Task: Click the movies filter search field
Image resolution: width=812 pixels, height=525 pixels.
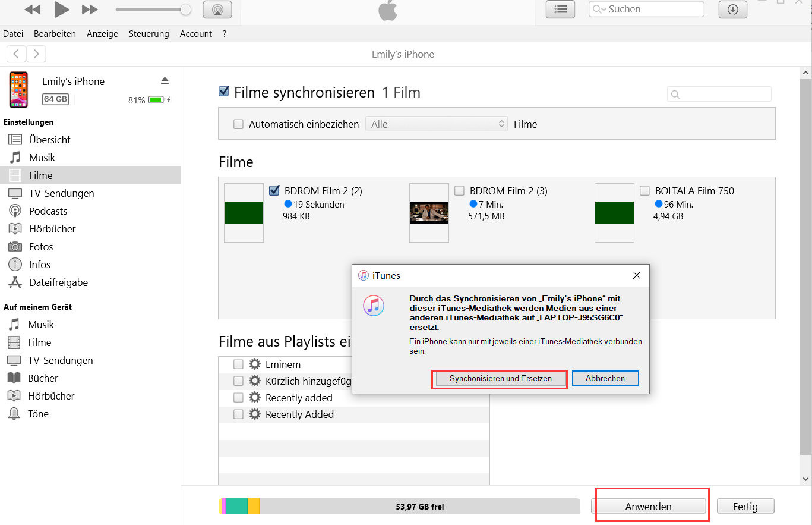Action: click(719, 94)
